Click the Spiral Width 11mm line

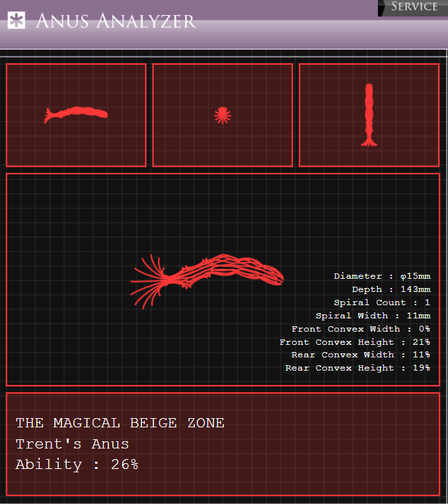[x=373, y=316]
